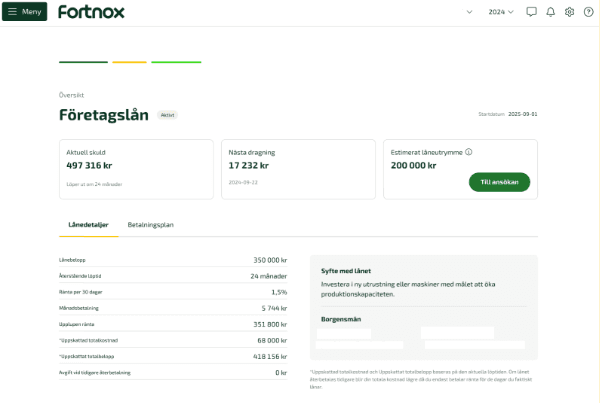Click the yellow progress bar segment
The height and width of the screenshot is (403, 600).
(129, 62)
